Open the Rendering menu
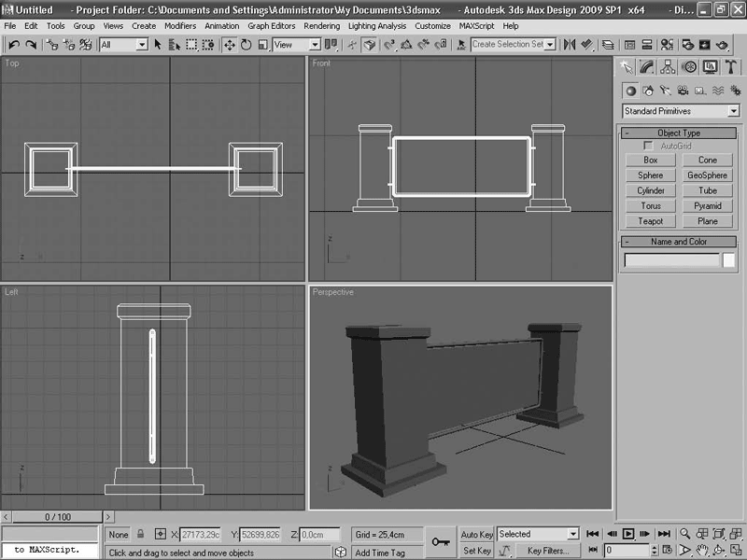 pos(321,26)
